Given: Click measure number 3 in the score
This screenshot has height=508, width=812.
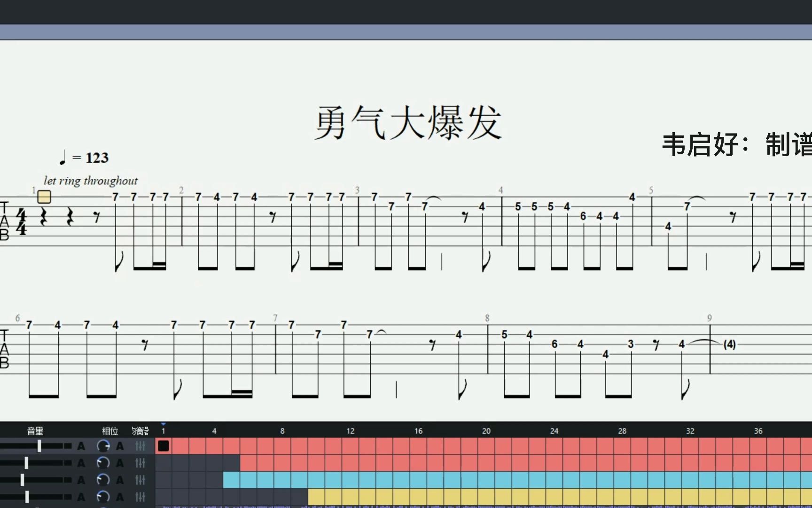Looking at the screenshot, I should pos(357,190).
